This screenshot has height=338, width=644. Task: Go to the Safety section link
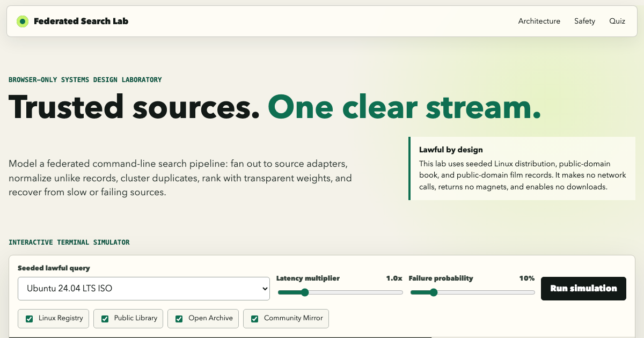[x=584, y=21]
